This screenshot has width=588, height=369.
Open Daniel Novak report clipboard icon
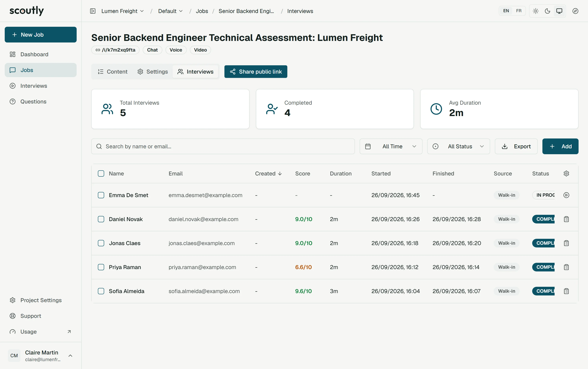(566, 219)
